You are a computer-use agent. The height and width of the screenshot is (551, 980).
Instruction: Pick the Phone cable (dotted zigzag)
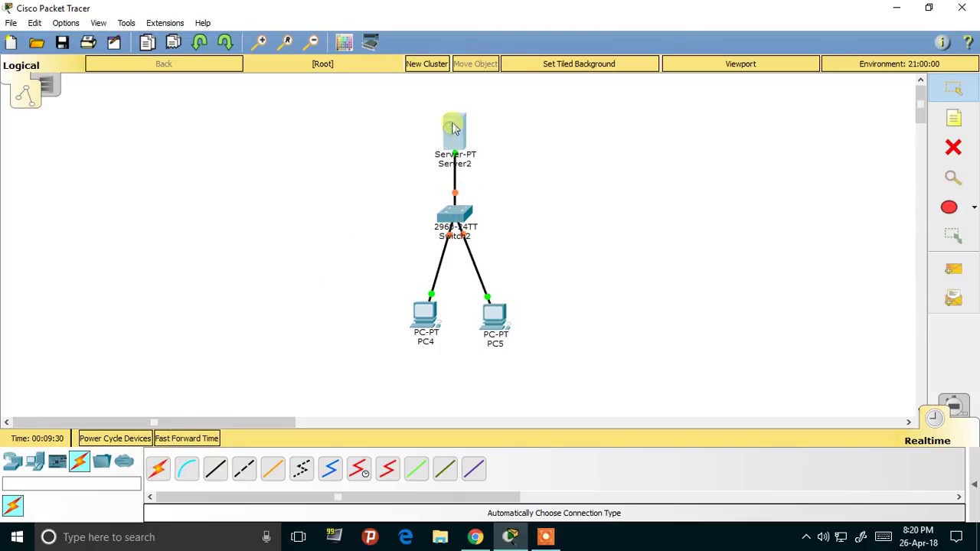click(x=302, y=468)
